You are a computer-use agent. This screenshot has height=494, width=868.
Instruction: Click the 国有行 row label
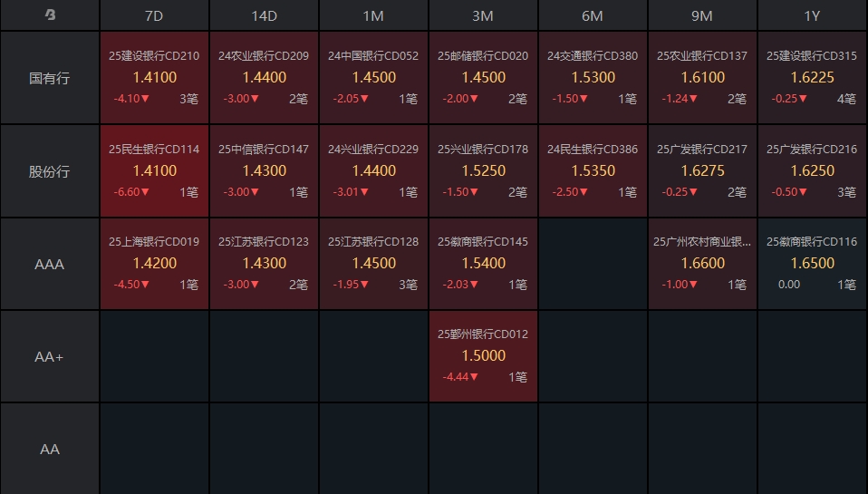(x=50, y=78)
